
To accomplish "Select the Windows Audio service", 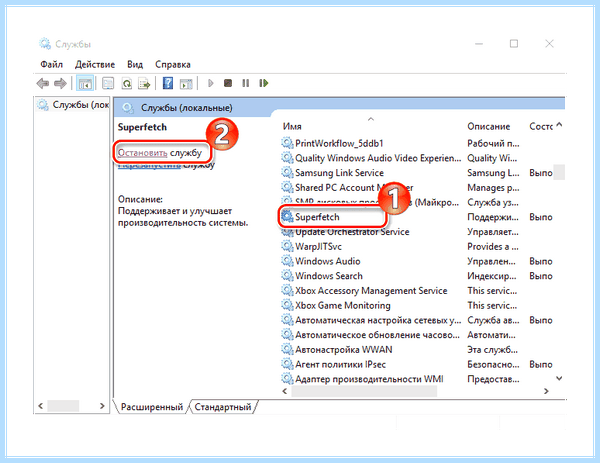I will (328, 261).
